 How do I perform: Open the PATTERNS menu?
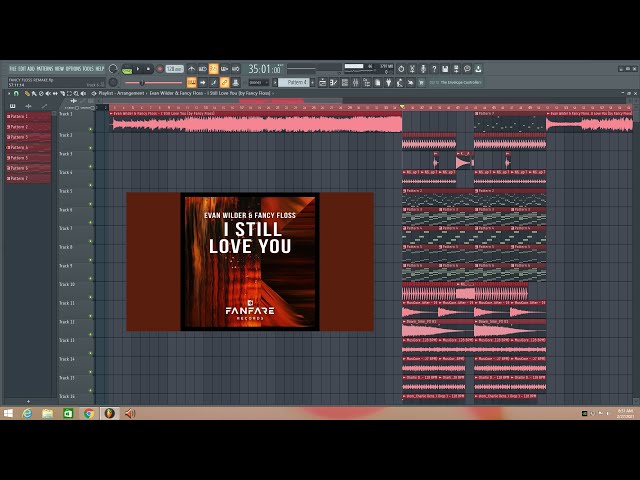point(44,69)
